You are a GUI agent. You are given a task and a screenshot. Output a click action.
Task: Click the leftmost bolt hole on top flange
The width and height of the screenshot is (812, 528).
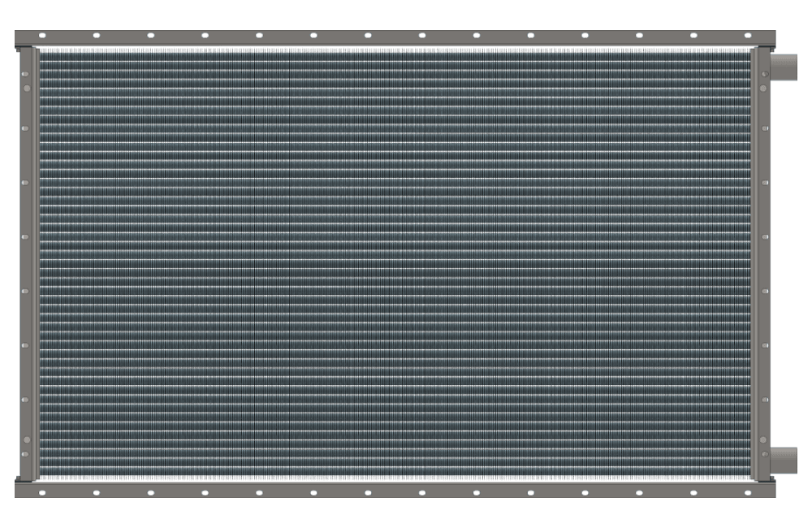pyautogui.click(x=42, y=36)
